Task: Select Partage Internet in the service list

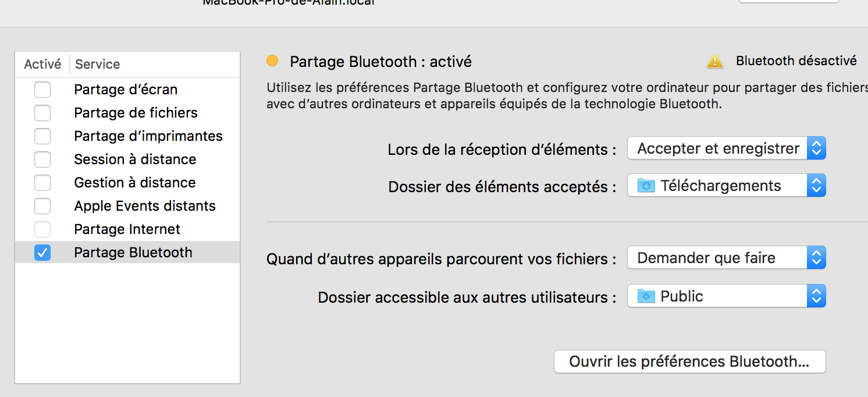Action: (x=127, y=229)
